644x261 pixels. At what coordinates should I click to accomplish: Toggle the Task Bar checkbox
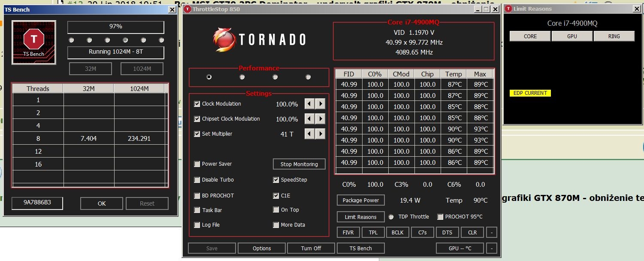click(x=197, y=210)
